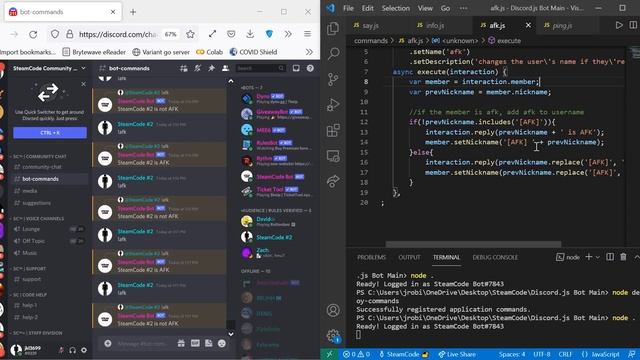640x360 pixels.
Task: Expand SteamCode Community server dropdown
Action: coord(83,68)
